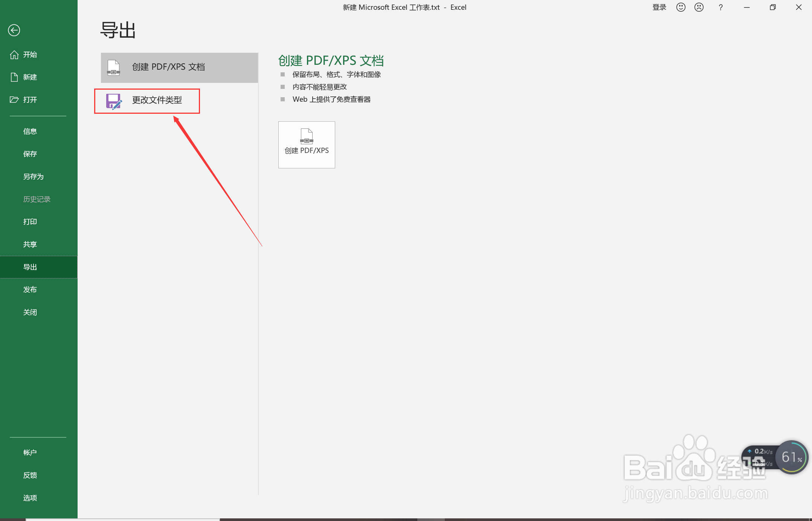Click the frowning face feedback icon
This screenshot has width=812, height=521.
click(699, 8)
